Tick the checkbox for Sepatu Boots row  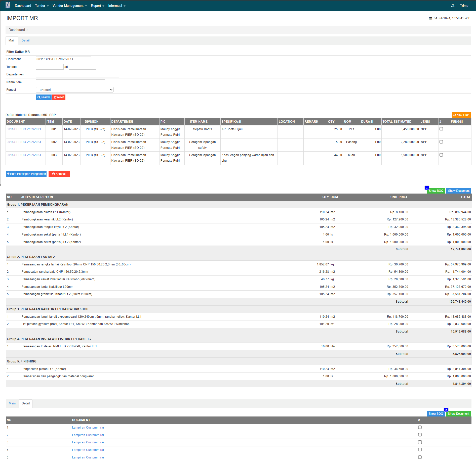pos(441,129)
